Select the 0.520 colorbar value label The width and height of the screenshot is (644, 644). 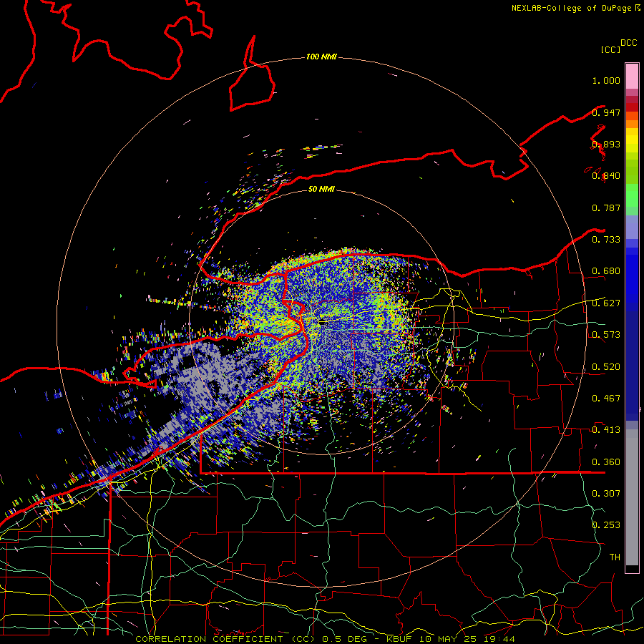[606, 366]
